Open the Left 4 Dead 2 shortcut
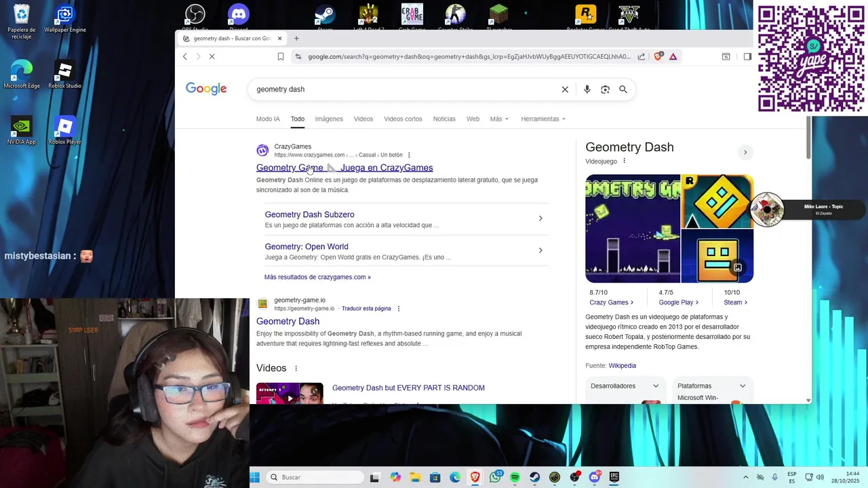868x488 pixels. (x=368, y=17)
